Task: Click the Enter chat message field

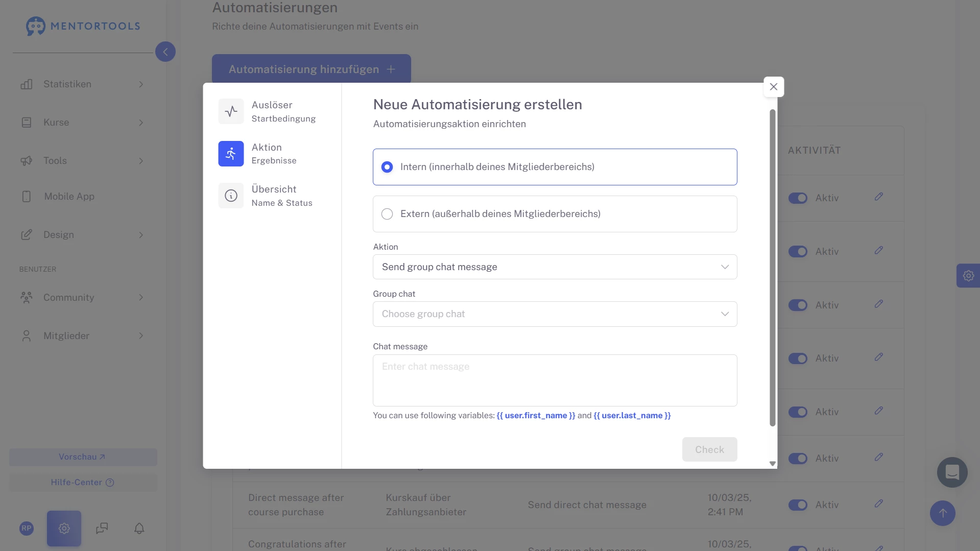Action: (555, 380)
